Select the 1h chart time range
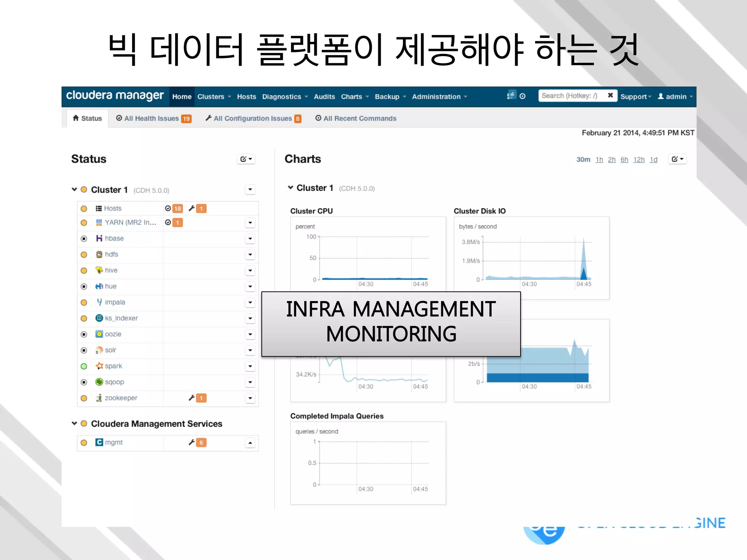Image resolution: width=747 pixels, height=560 pixels. click(x=599, y=160)
